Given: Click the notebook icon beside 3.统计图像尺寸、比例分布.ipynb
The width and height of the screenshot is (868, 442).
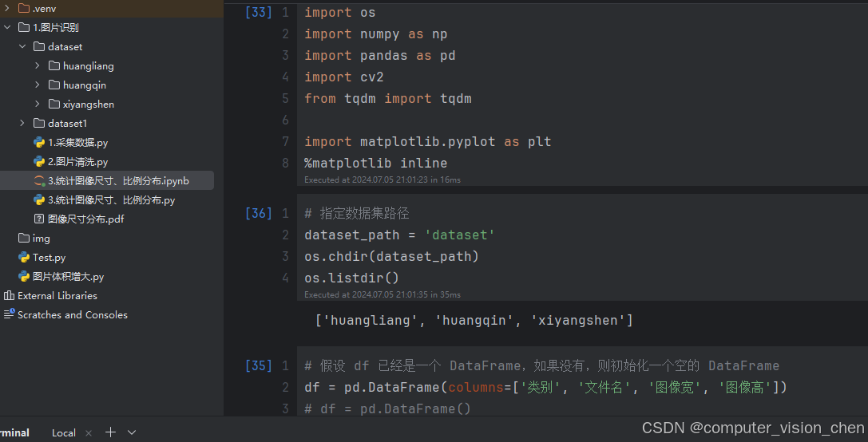Looking at the screenshot, I should 38,181.
